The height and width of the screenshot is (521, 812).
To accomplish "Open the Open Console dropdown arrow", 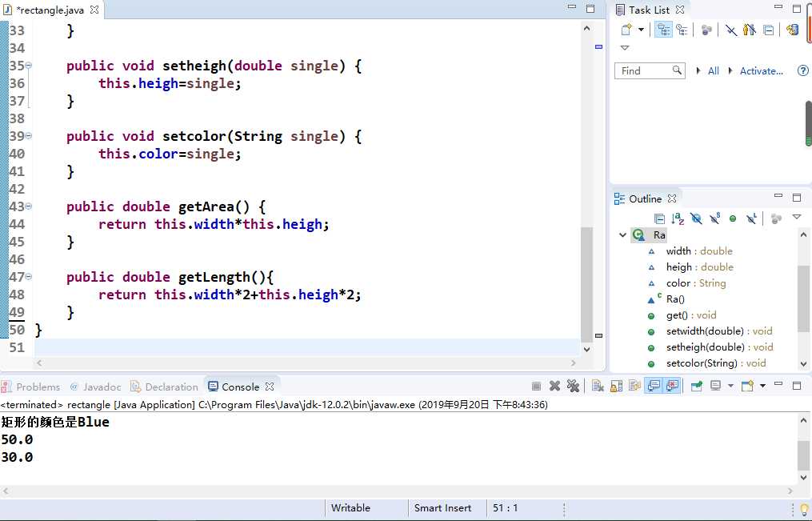I will click(763, 386).
